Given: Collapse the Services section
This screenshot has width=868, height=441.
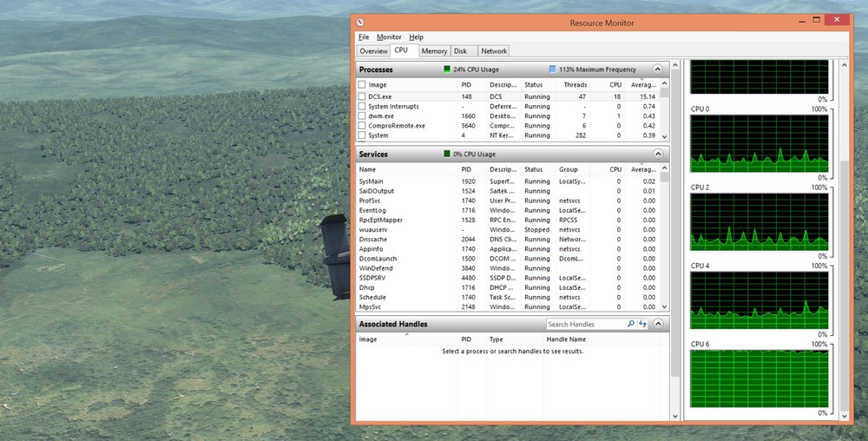Looking at the screenshot, I should click(657, 154).
